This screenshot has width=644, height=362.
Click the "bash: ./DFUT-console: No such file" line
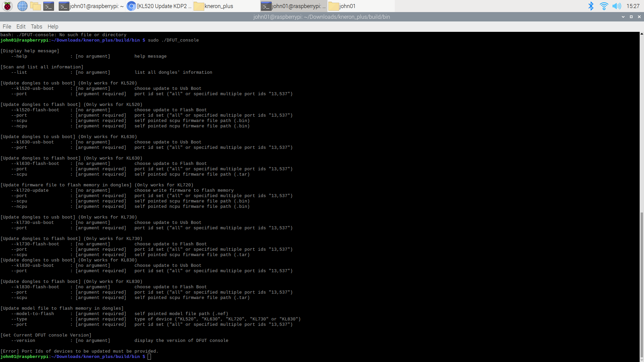pyautogui.click(x=63, y=35)
